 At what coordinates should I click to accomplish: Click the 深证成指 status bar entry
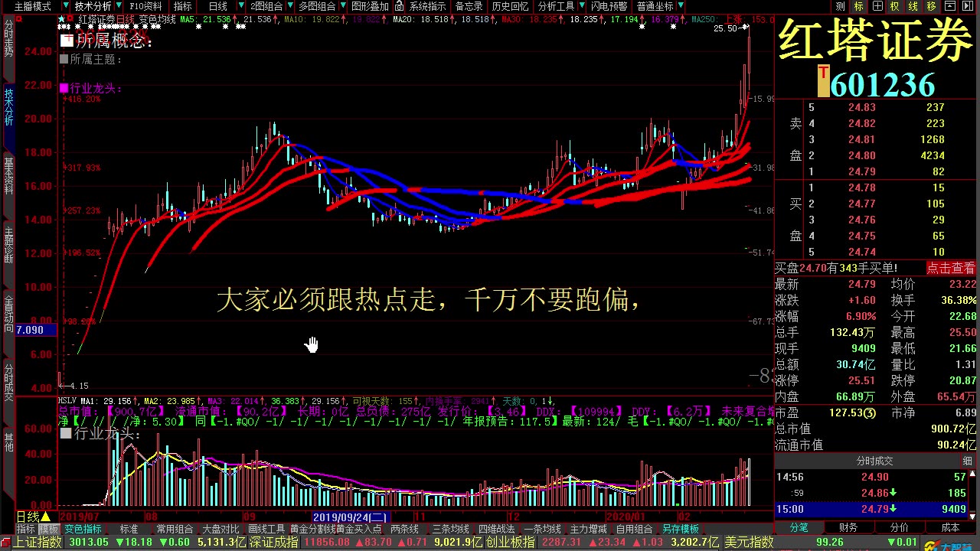(x=273, y=543)
